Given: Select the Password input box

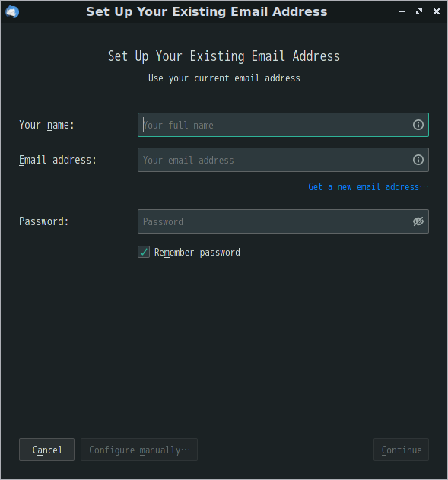Looking at the screenshot, I should pos(283,221).
